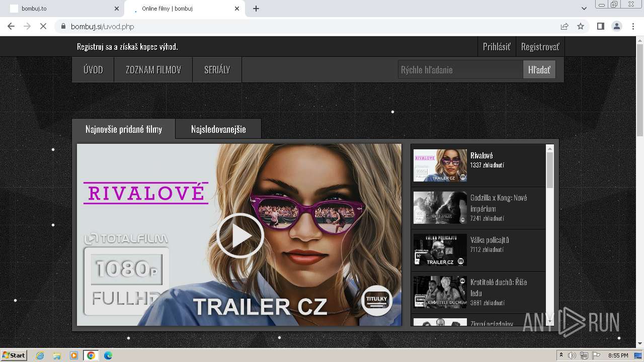Click the 8:55 PM clock
Screen dimensions: 644x362
[618, 355]
